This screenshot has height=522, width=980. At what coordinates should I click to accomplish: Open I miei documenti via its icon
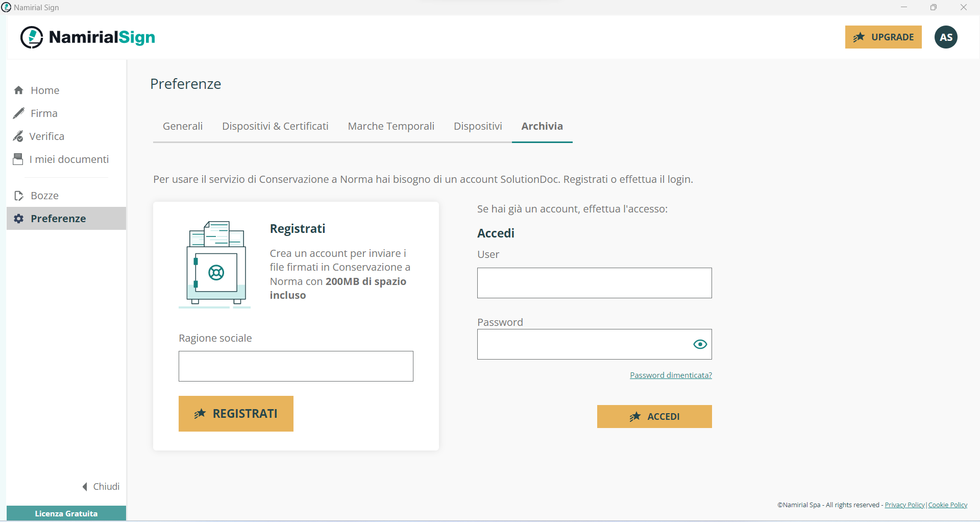tap(19, 159)
